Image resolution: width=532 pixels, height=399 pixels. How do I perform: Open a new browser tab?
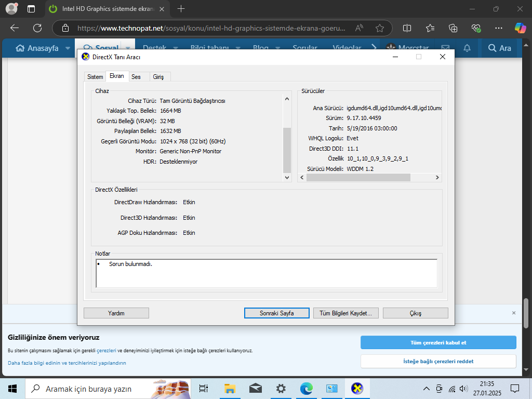181,9
